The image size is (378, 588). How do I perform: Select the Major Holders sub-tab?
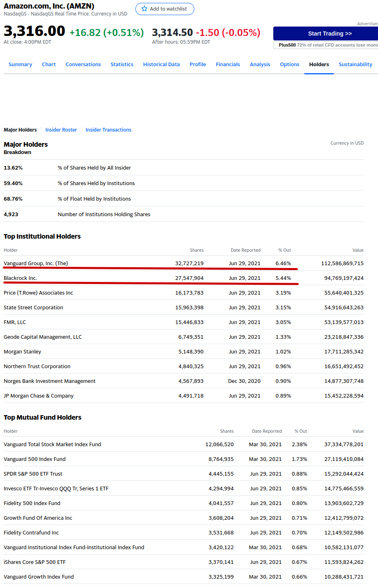(20, 130)
